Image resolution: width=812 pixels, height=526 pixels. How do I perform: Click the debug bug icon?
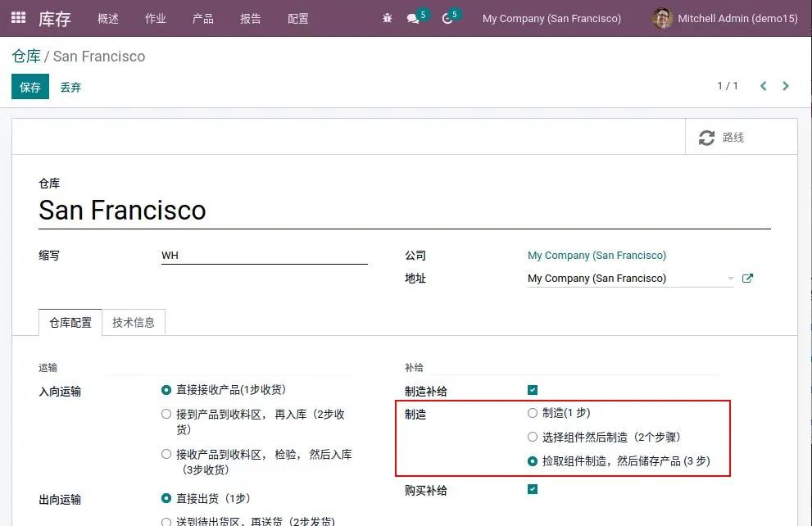[388, 18]
